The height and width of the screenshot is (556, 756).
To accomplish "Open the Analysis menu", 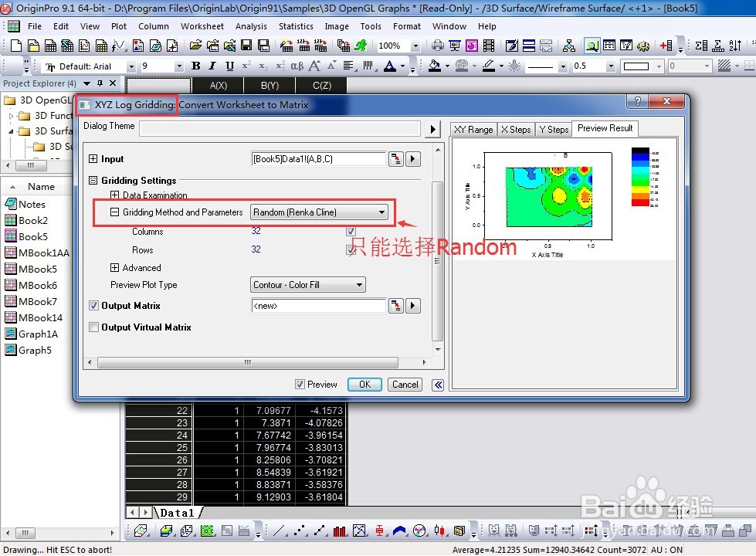I will pyautogui.click(x=251, y=26).
